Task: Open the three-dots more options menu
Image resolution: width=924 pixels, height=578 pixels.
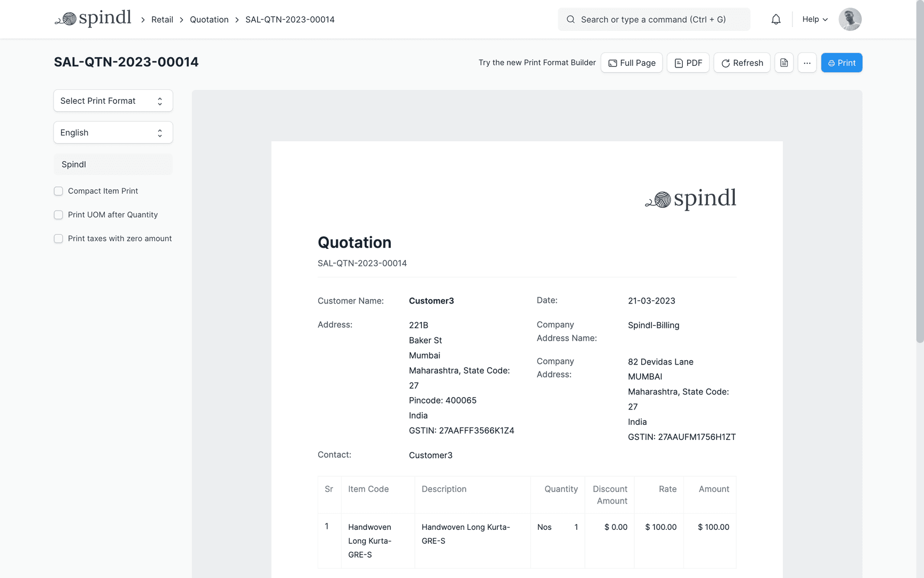Action: (807, 63)
